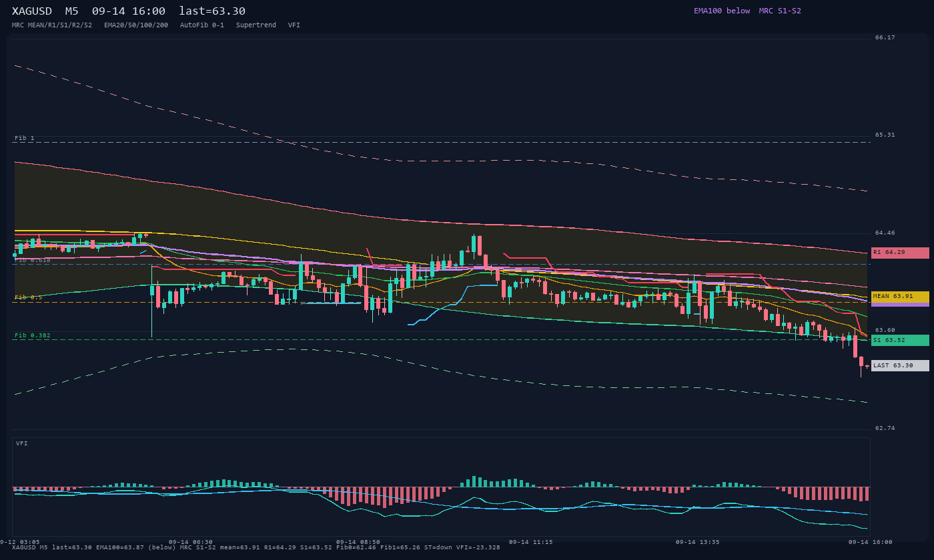Click the S1 63.52 price label
The width and height of the screenshot is (934, 560).
(900, 340)
